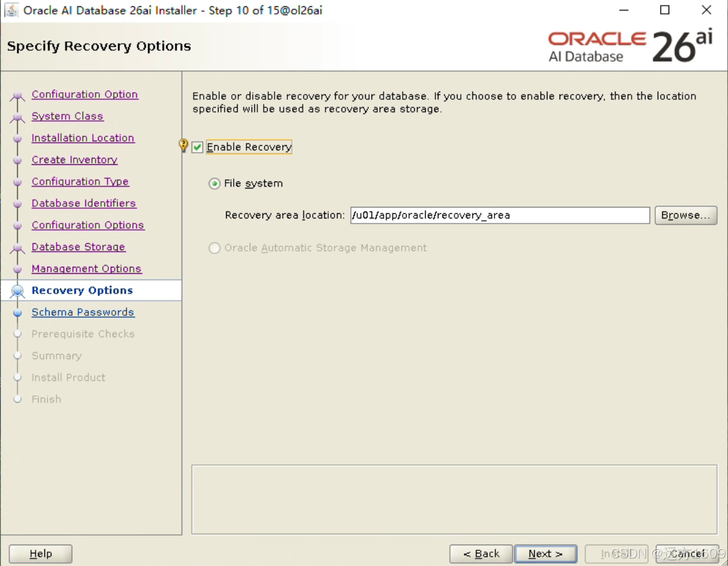Select the File system radio button

pos(215,183)
